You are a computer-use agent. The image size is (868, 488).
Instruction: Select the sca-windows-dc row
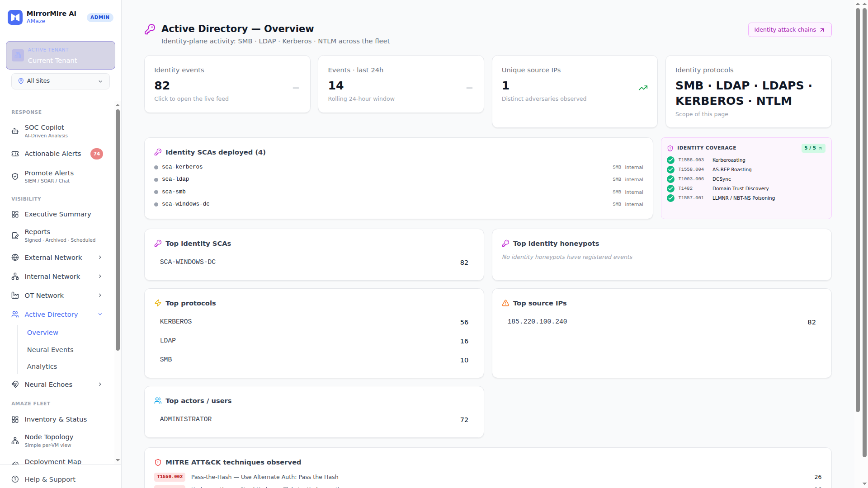pyautogui.click(x=398, y=204)
